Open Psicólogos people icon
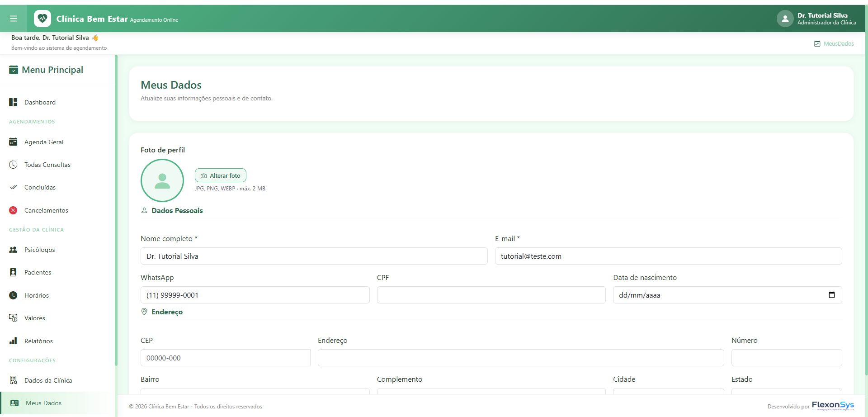Image resolution: width=868 pixels, height=417 pixels. [x=13, y=250]
